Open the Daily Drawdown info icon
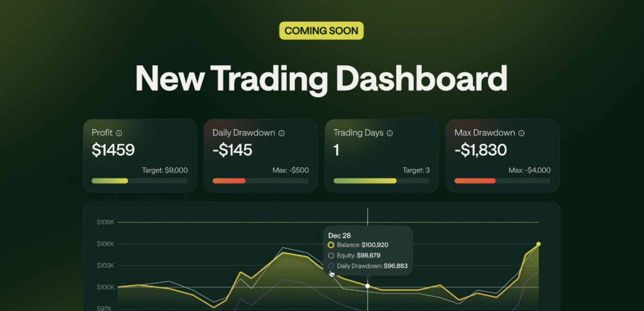 coord(282,133)
